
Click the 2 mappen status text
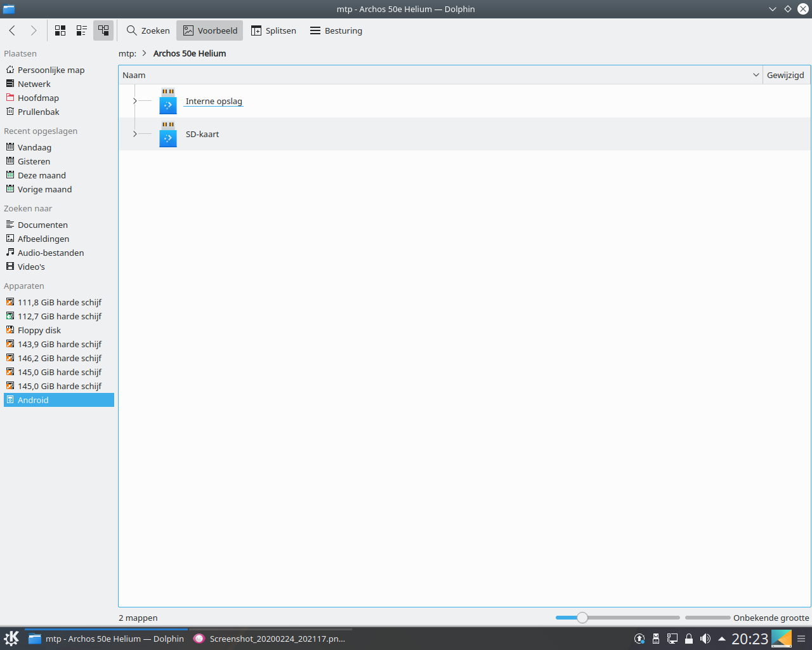coord(138,618)
